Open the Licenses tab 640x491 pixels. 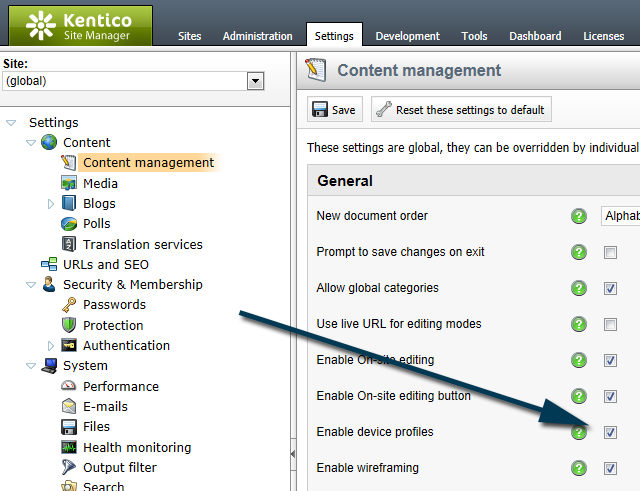pyautogui.click(x=603, y=36)
